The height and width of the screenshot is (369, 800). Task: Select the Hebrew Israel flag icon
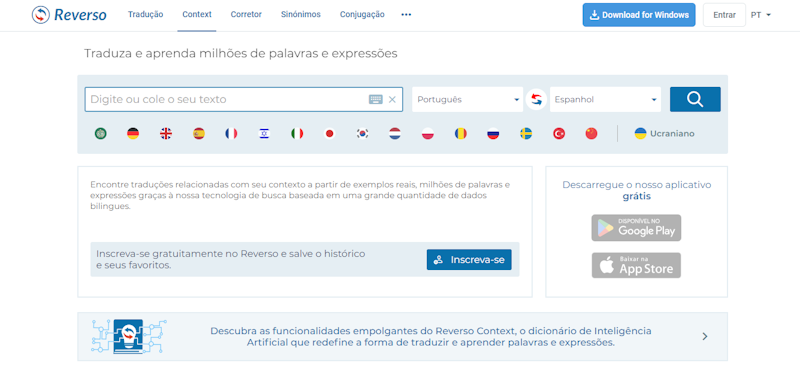[x=264, y=134]
